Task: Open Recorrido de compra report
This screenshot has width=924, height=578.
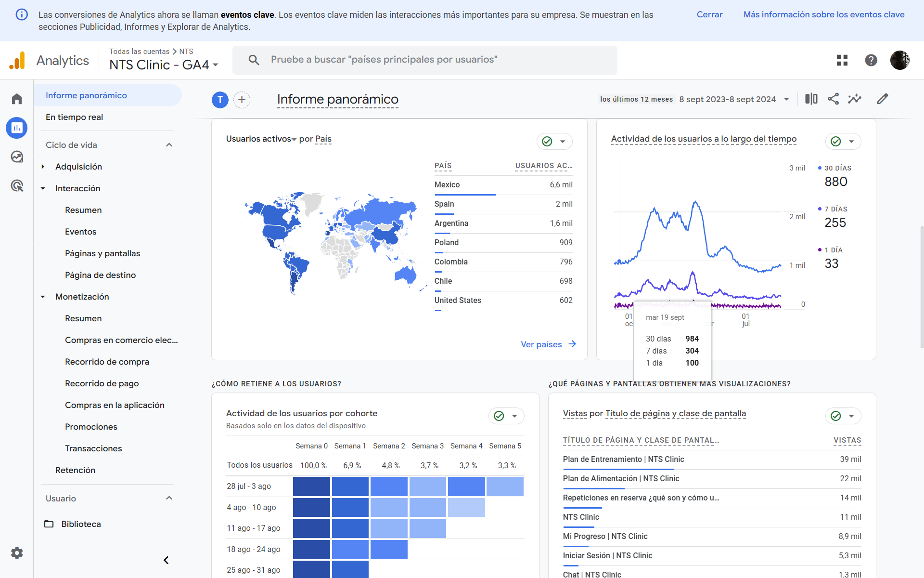Action: [x=107, y=362]
